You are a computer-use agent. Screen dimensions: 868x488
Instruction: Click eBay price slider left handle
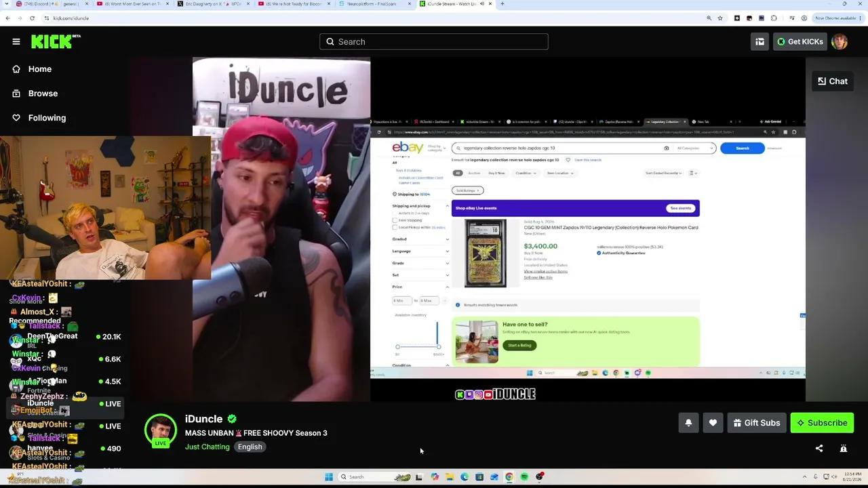tap(397, 347)
